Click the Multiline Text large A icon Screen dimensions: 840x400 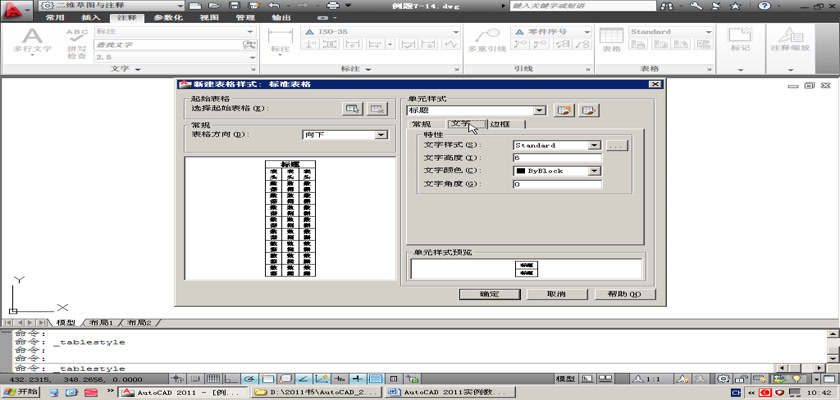[x=32, y=37]
